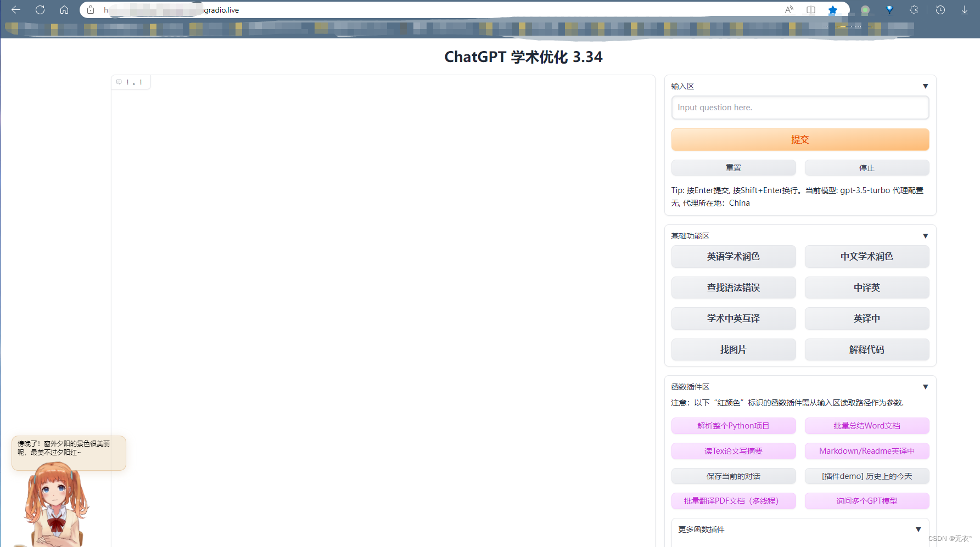This screenshot has height=547, width=980.
Task: Click 中译英 button
Action: pyautogui.click(x=867, y=287)
